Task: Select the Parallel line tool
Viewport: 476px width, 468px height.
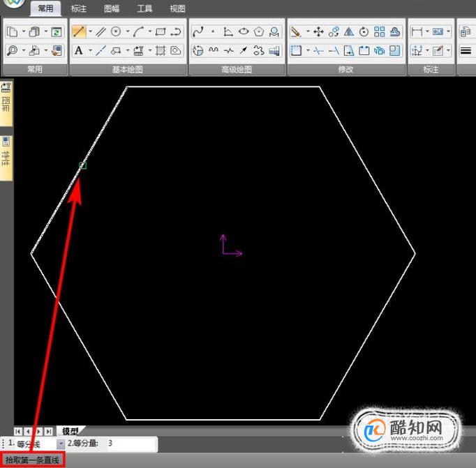Action: (x=101, y=31)
